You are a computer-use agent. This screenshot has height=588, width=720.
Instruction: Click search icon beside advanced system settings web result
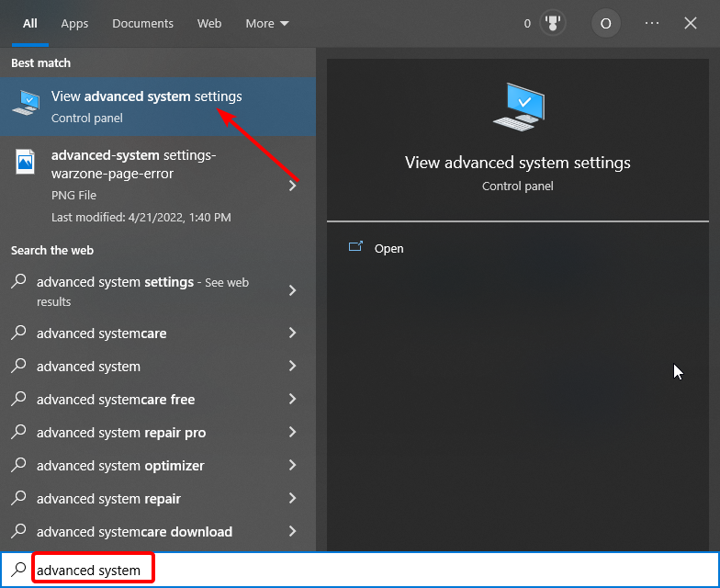(x=18, y=281)
